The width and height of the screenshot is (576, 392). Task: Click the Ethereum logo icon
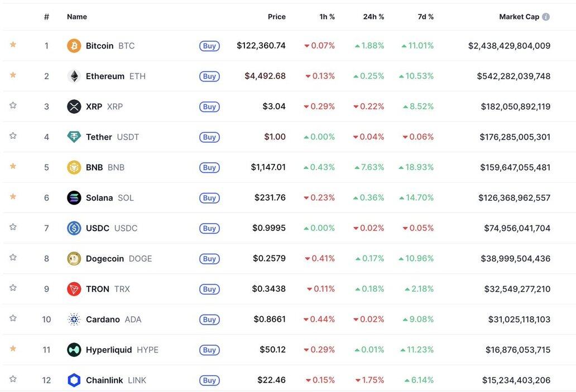[x=74, y=76]
